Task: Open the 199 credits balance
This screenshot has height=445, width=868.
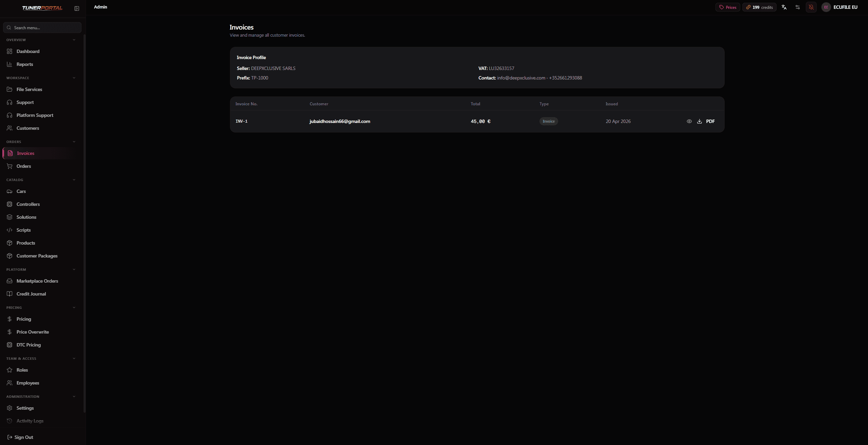Action: click(759, 7)
